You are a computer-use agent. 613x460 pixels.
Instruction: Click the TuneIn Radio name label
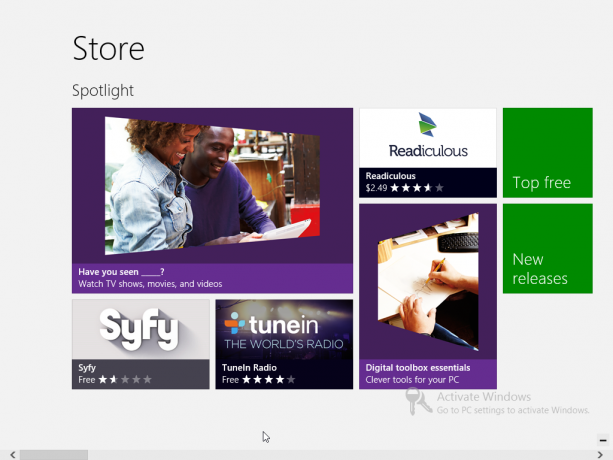(x=249, y=367)
